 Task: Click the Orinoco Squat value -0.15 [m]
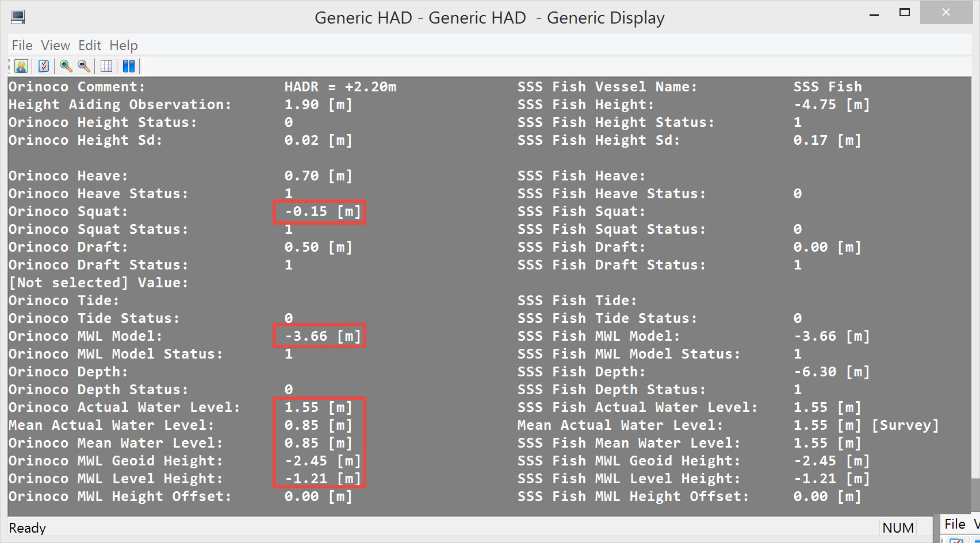(320, 211)
